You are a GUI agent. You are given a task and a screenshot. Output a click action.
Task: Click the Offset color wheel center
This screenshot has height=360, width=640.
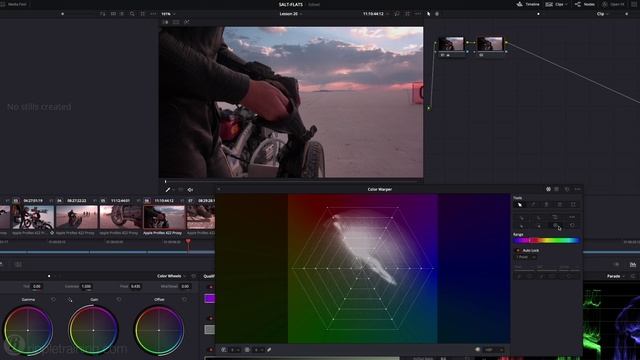159,330
